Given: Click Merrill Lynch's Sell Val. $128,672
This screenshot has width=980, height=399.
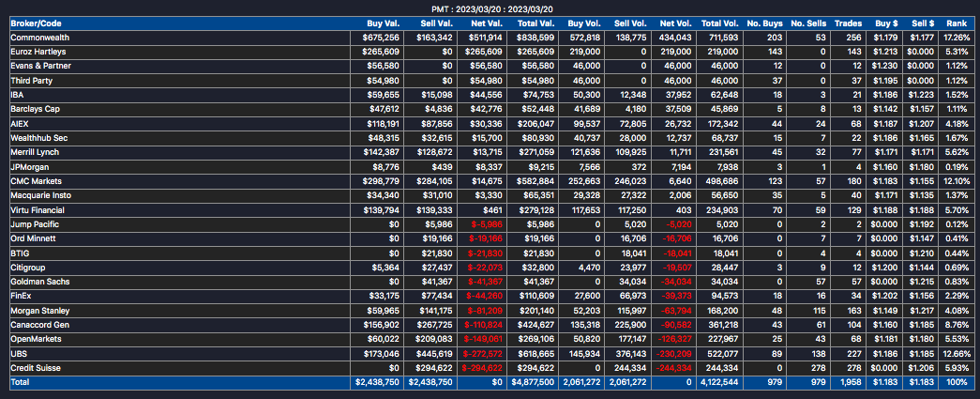Looking at the screenshot, I should (x=434, y=153).
